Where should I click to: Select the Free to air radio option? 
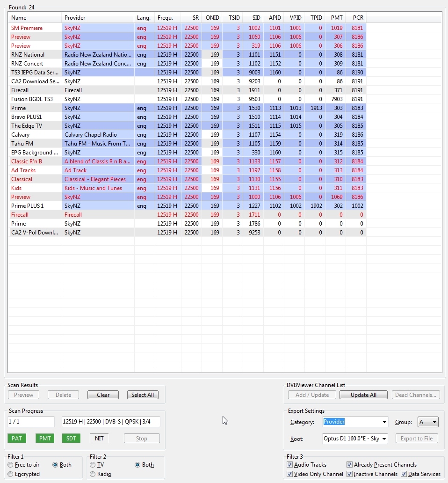pyautogui.click(x=11, y=465)
